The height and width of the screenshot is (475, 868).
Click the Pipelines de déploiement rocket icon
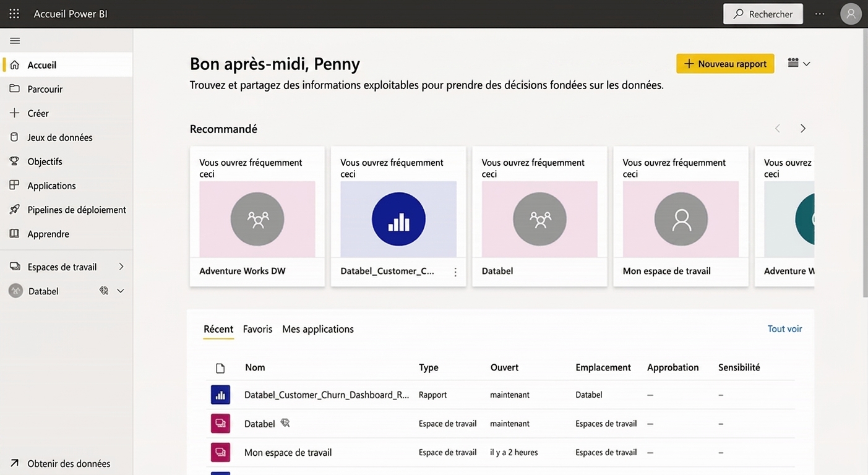pos(15,210)
